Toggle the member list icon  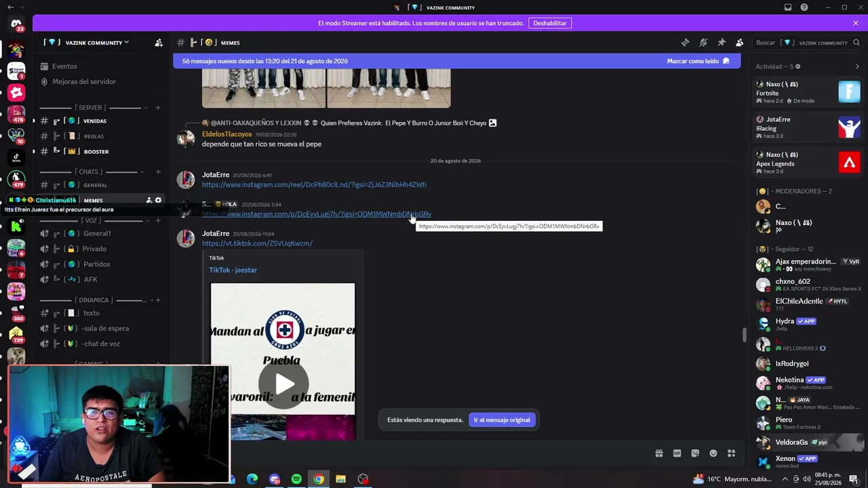(740, 43)
